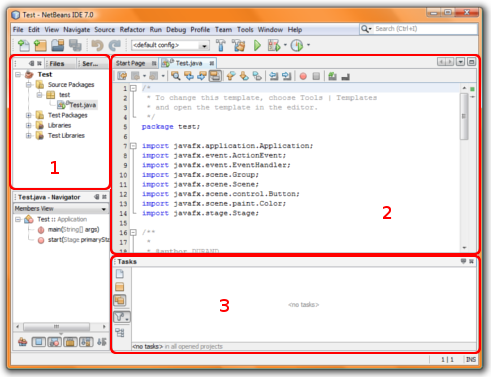This screenshot has height=377, width=491.
Task: Close the Test.java editor tab
Action: coord(212,63)
